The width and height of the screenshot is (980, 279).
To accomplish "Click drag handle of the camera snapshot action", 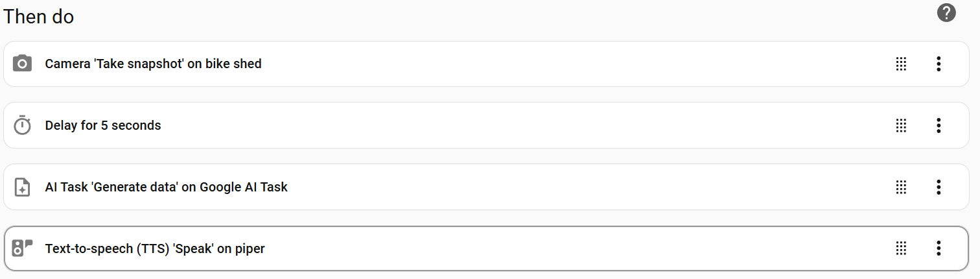I will coord(900,64).
